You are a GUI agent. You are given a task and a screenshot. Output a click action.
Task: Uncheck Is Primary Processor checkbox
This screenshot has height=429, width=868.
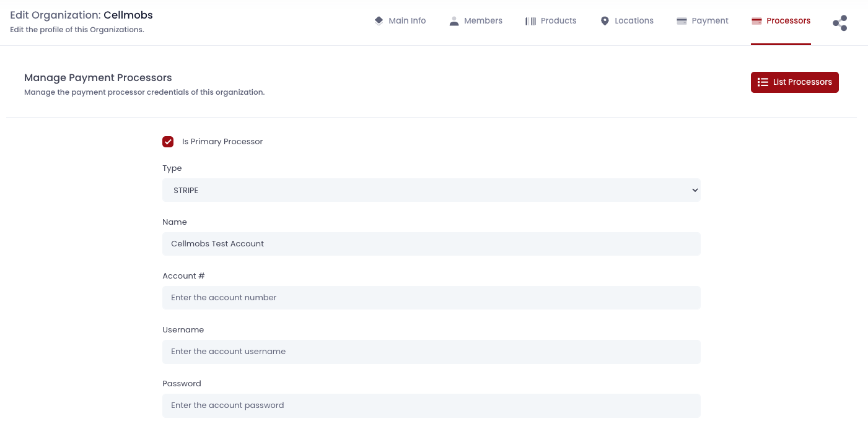pos(168,142)
